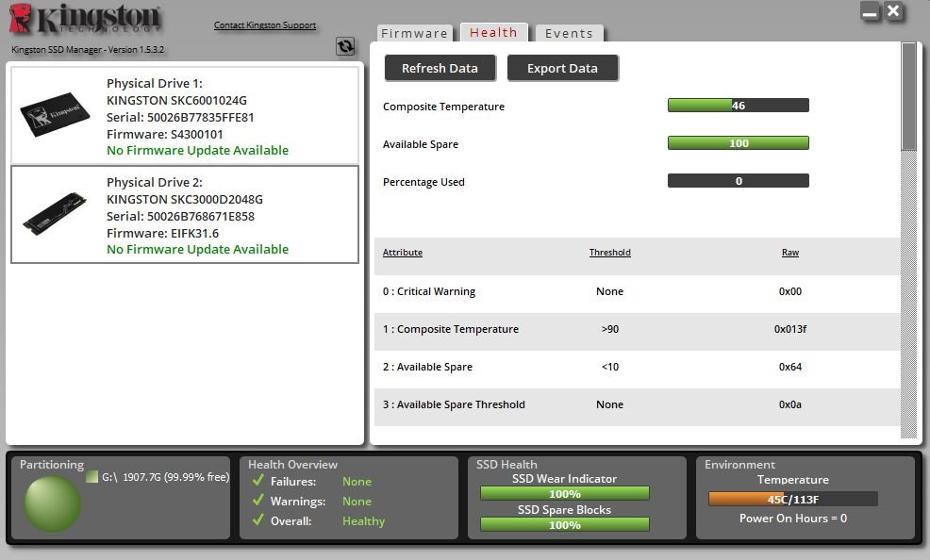Screen dimensions: 930x560
Task: Click the Physical Drive 1 heading
Action: point(154,84)
